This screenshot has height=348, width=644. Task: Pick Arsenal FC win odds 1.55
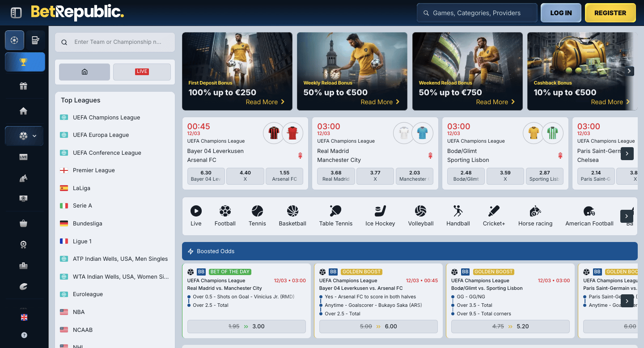284,176
